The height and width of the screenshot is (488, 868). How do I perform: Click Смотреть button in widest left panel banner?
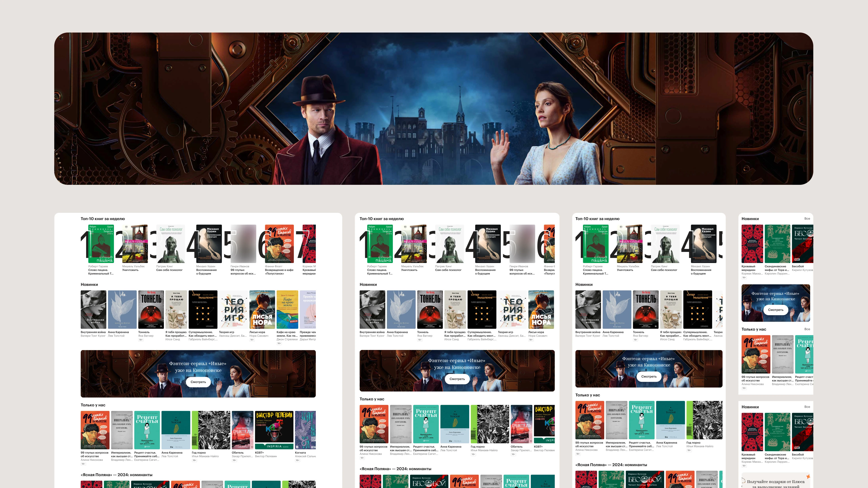point(198,382)
